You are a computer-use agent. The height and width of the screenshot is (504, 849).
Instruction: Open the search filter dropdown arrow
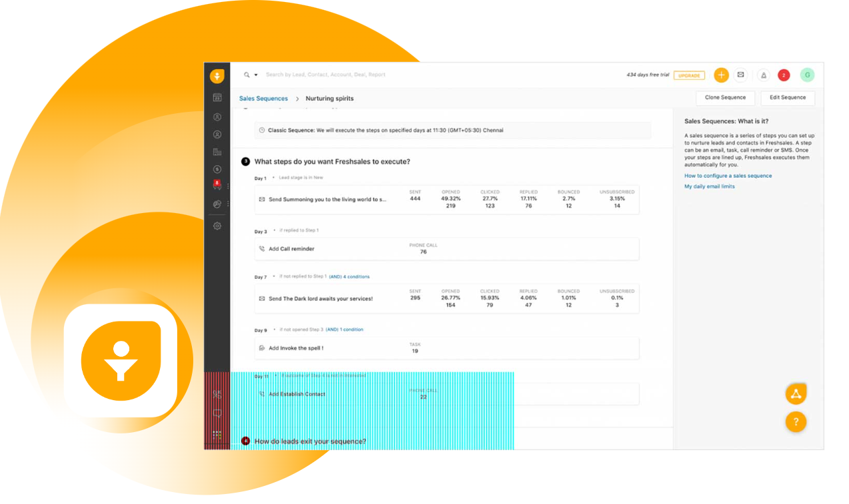click(256, 75)
